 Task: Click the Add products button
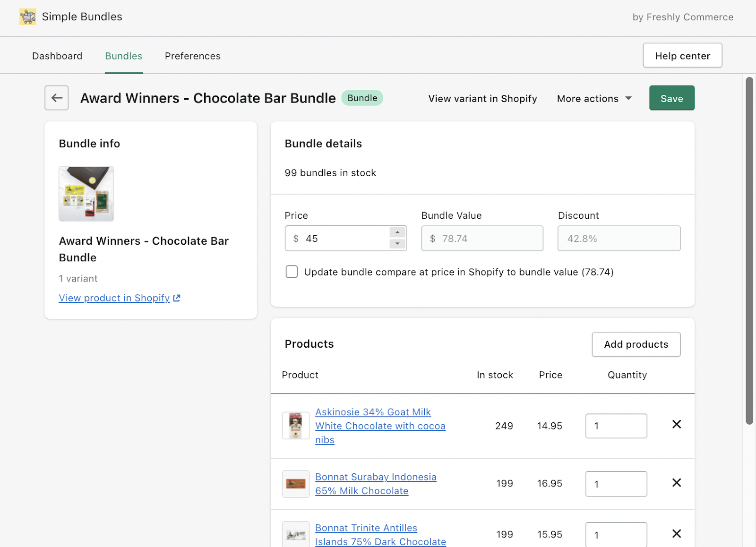[636, 344]
